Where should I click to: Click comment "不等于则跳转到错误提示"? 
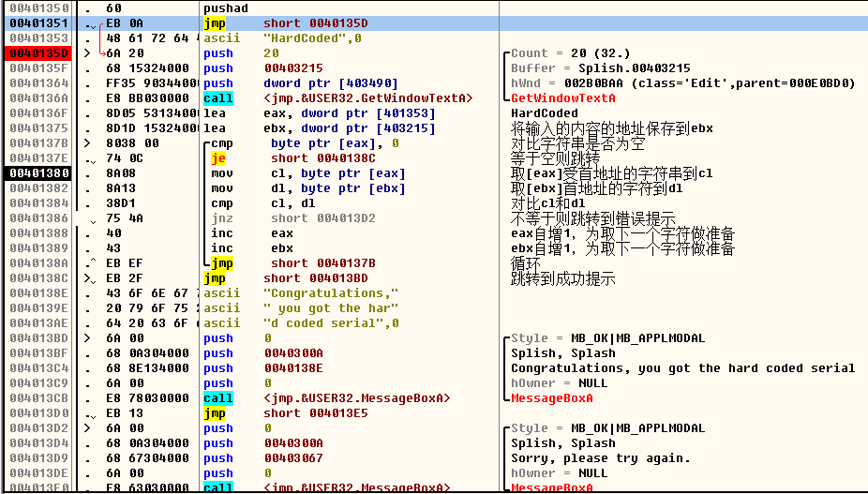[592, 218]
